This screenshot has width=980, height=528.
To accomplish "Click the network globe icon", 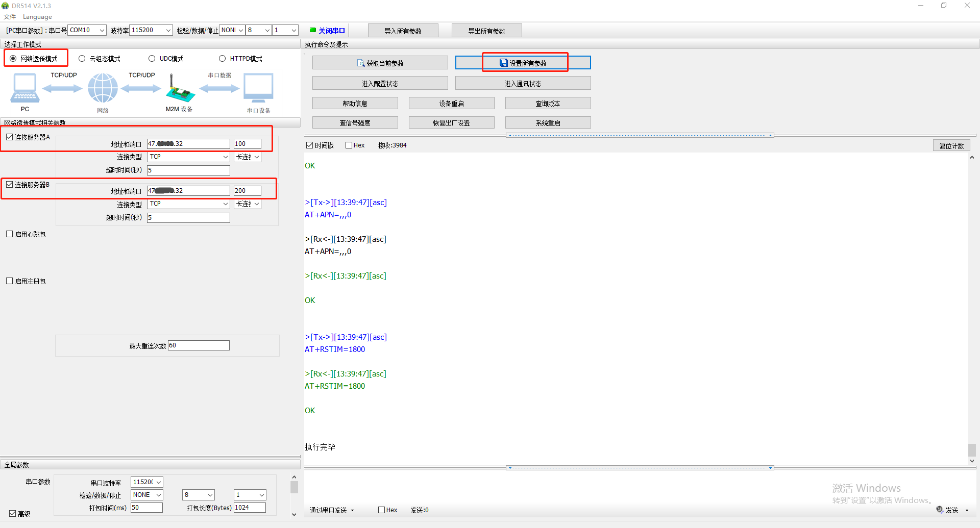I will [103, 88].
